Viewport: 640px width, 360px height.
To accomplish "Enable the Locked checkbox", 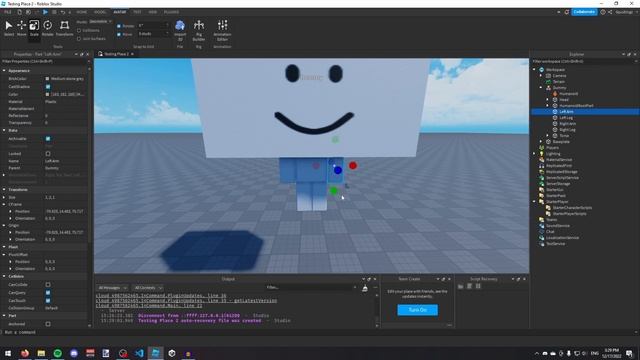I will coord(48,153).
